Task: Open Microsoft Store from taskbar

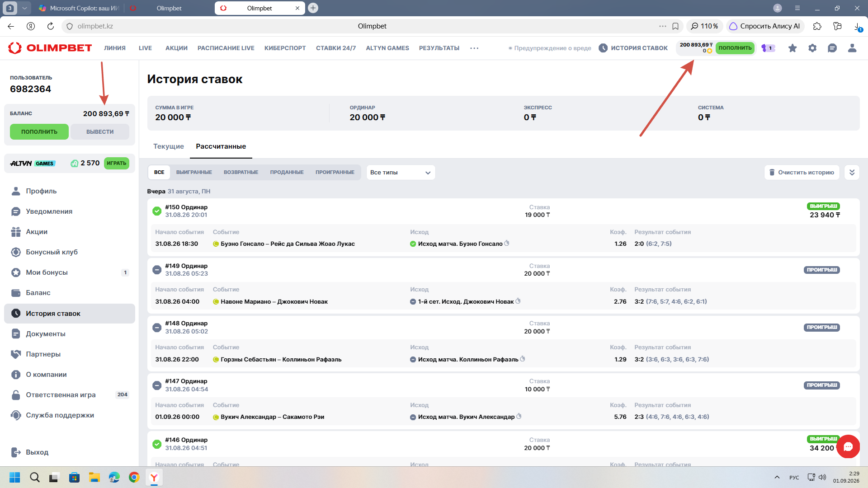Action: pyautogui.click(x=74, y=477)
